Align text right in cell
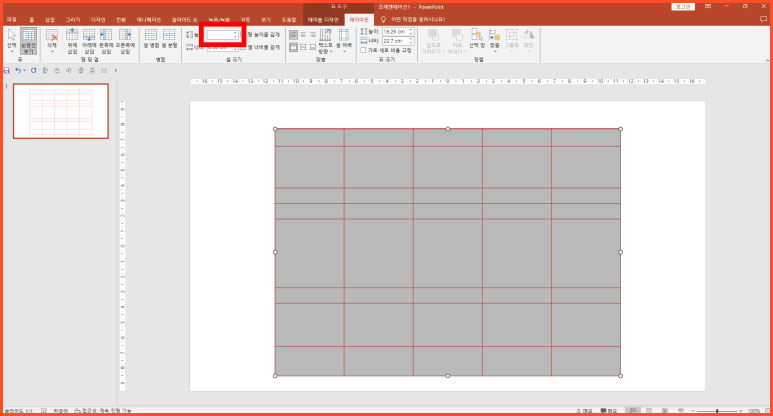 [x=313, y=35]
